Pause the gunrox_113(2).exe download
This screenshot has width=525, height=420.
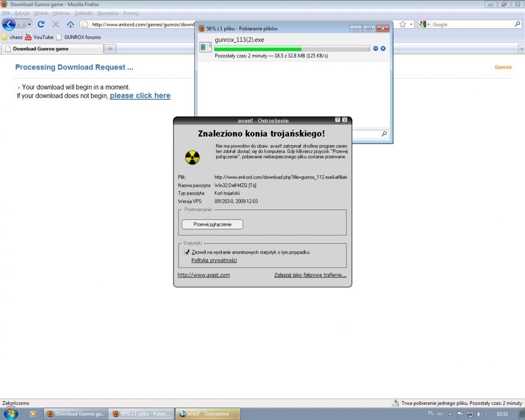(x=376, y=48)
